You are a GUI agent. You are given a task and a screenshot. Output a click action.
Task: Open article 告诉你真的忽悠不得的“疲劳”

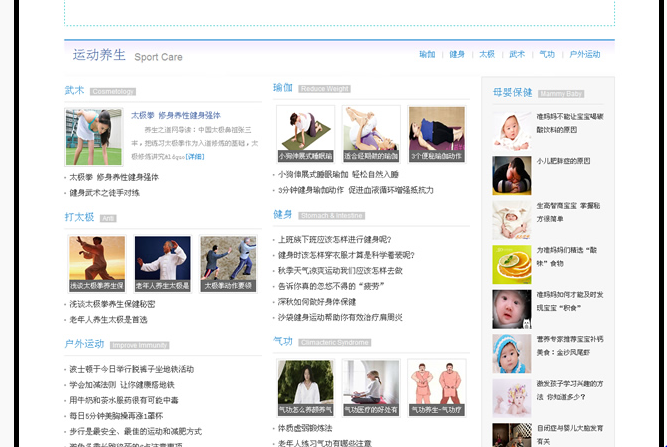click(331, 286)
